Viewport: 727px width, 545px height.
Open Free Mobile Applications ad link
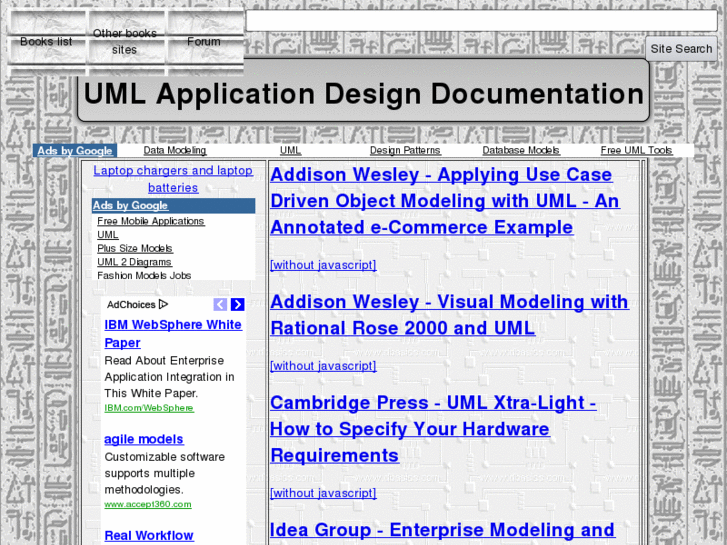(x=151, y=221)
